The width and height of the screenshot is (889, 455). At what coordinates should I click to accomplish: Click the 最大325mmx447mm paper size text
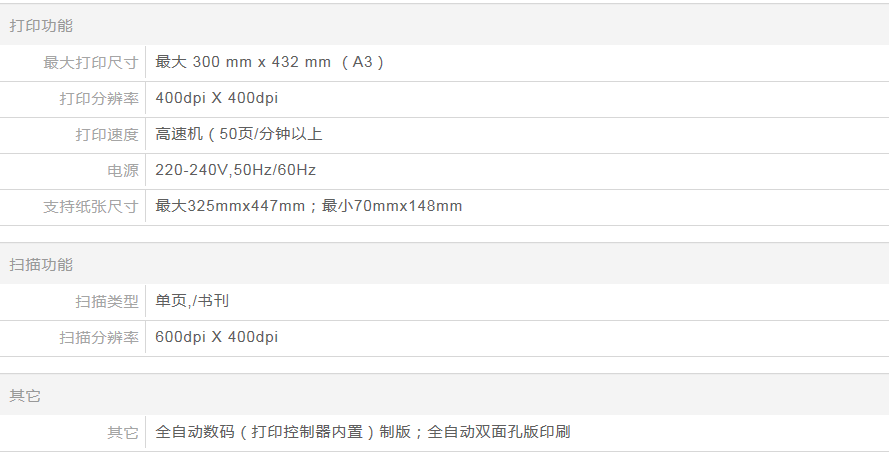[230, 206]
